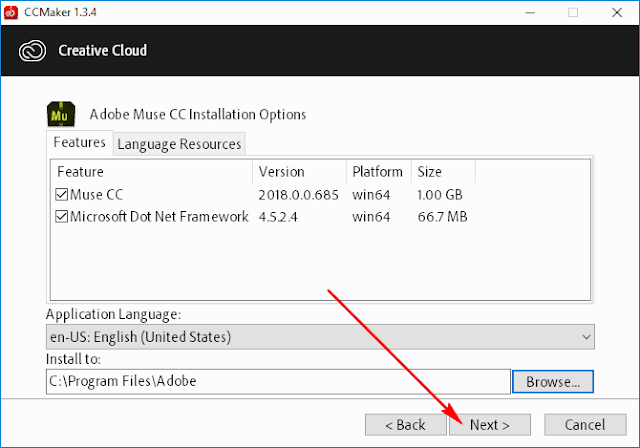Click the Muse CC row label

pos(96,195)
